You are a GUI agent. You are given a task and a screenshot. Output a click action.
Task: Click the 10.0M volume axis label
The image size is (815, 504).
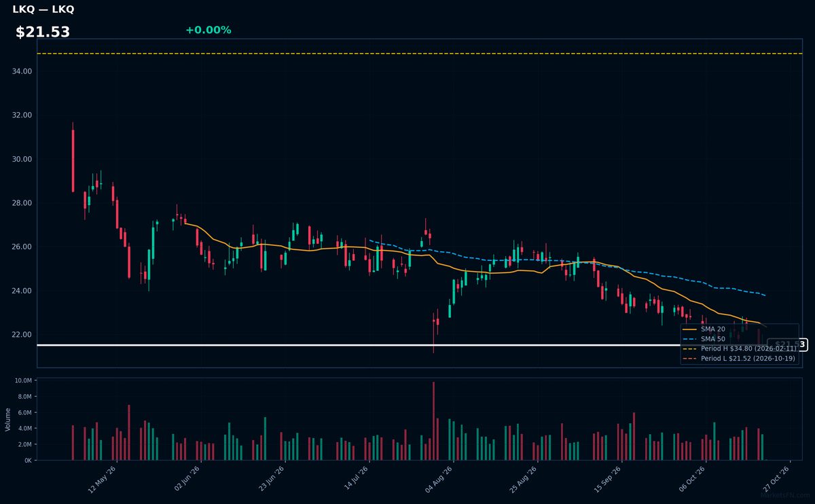23,381
